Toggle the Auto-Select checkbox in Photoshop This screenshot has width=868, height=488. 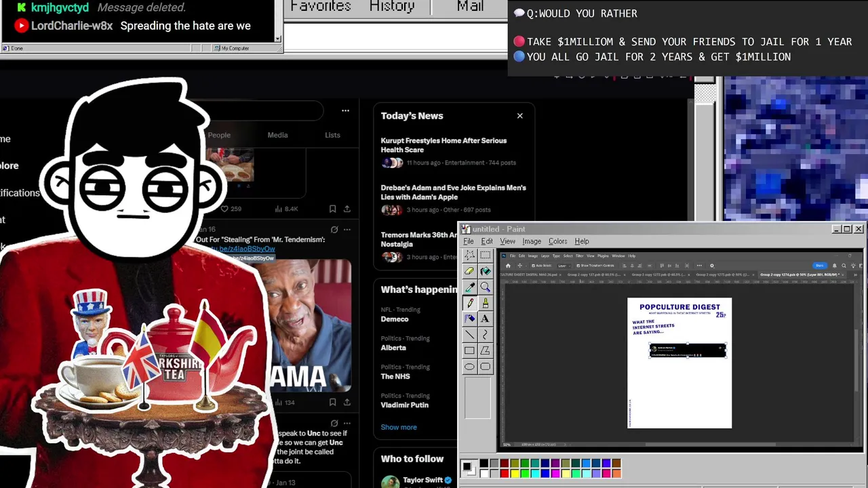coord(533,266)
